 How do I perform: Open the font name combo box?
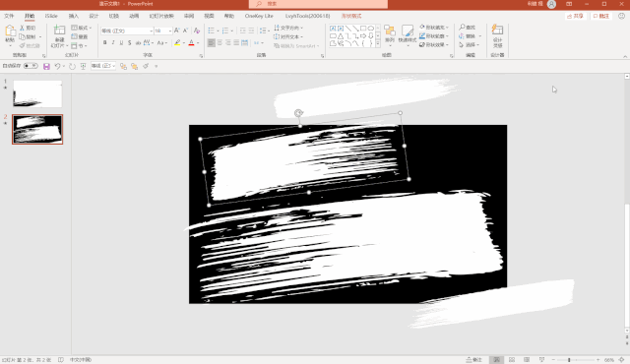click(127, 30)
